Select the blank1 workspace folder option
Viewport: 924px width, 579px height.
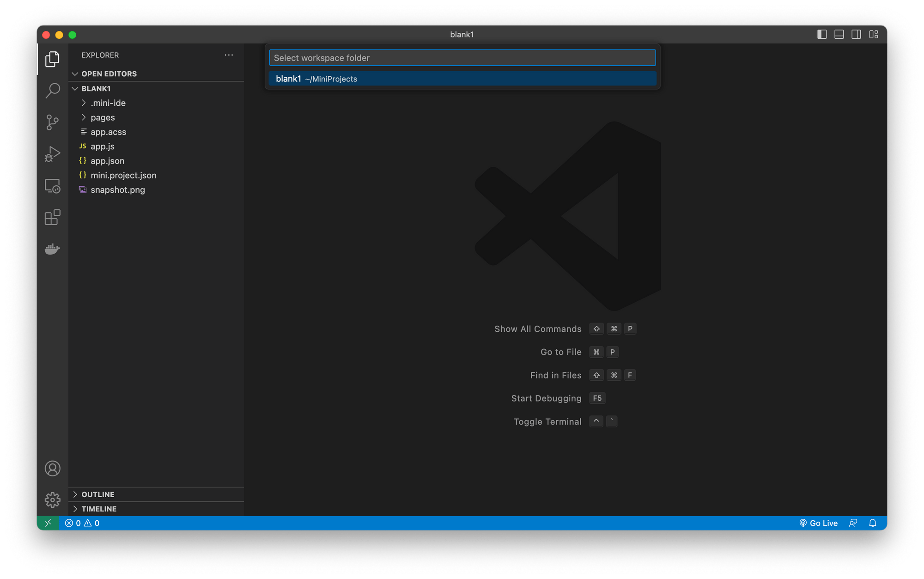click(462, 79)
